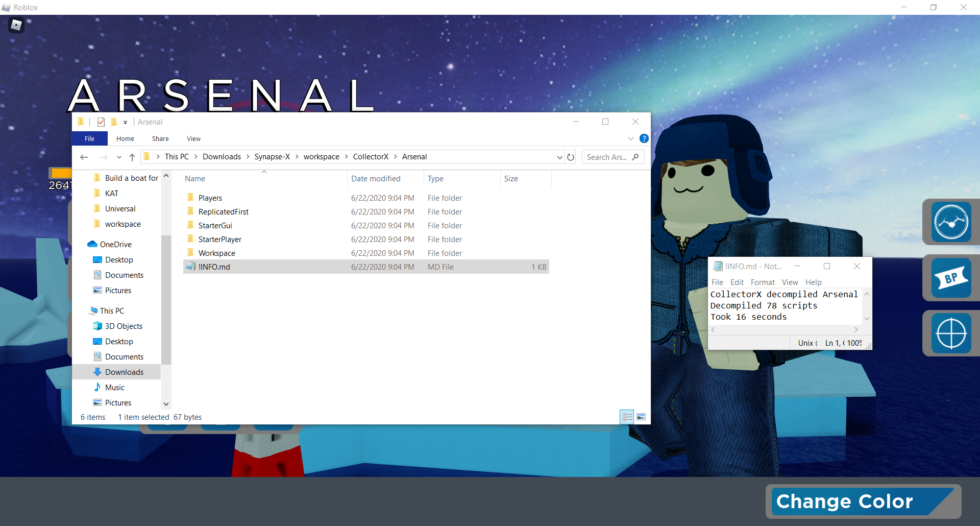Select the StarterPlayer folder

(366, 239)
